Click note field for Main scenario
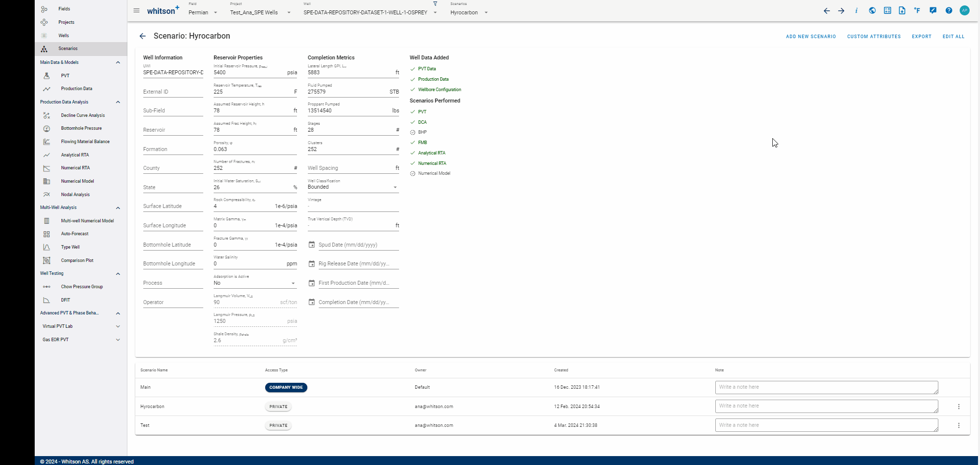 pyautogui.click(x=826, y=387)
